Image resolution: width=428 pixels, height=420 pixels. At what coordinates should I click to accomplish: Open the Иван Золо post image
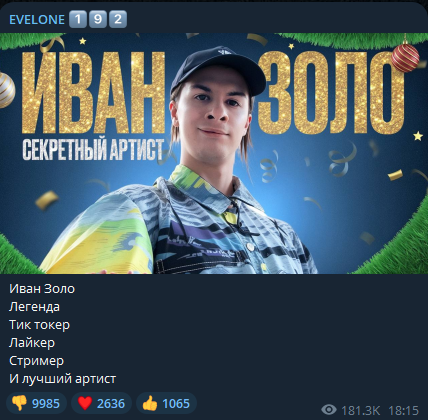tap(214, 153)
